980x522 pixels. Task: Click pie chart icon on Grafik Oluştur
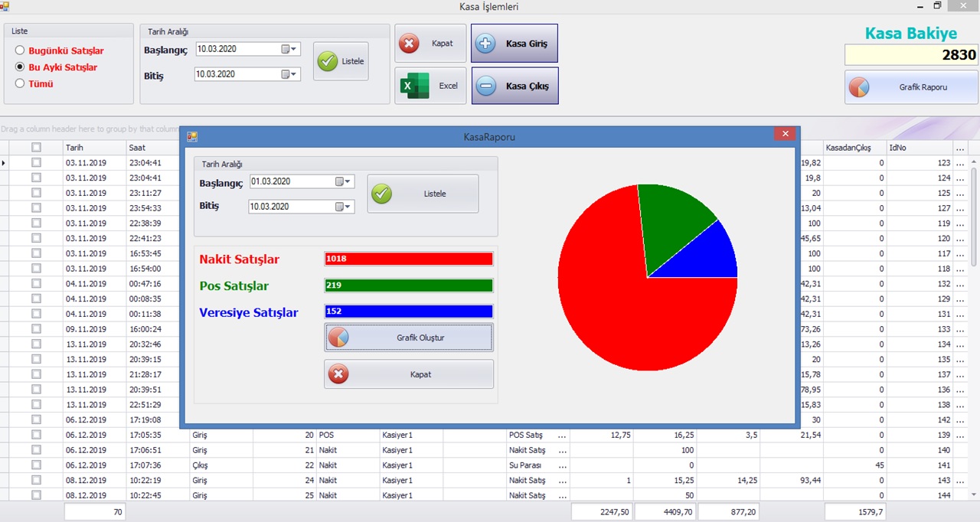coord(338,338)
